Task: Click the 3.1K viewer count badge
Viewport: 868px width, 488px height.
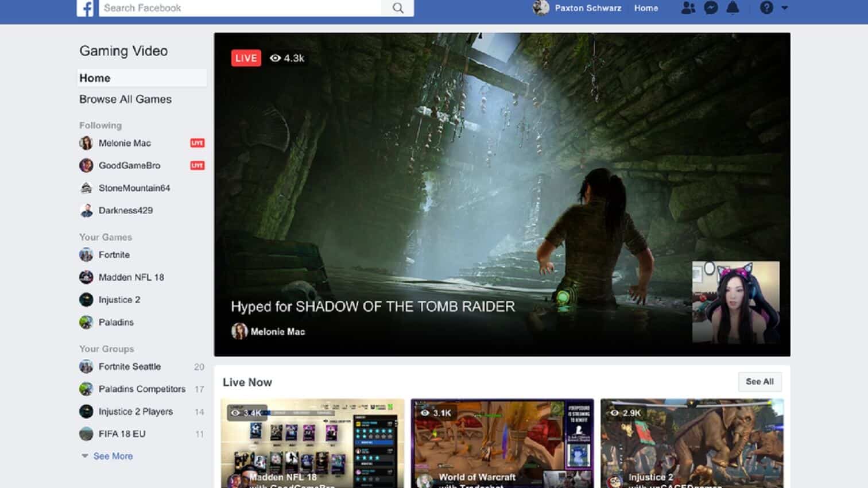Action: pos(436,413)
